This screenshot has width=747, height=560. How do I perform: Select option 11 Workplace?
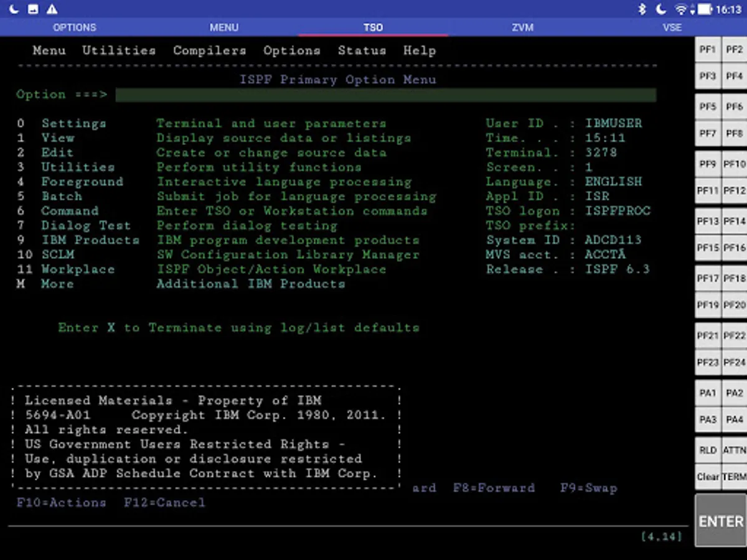[x=78, y=269]
